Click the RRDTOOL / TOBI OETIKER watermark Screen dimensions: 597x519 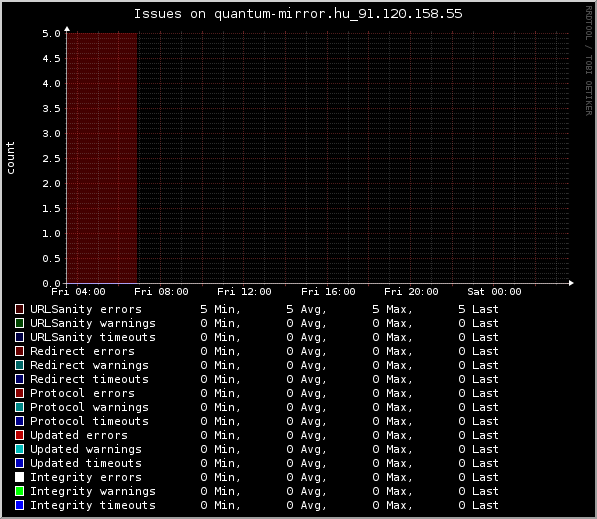point(589,61)
